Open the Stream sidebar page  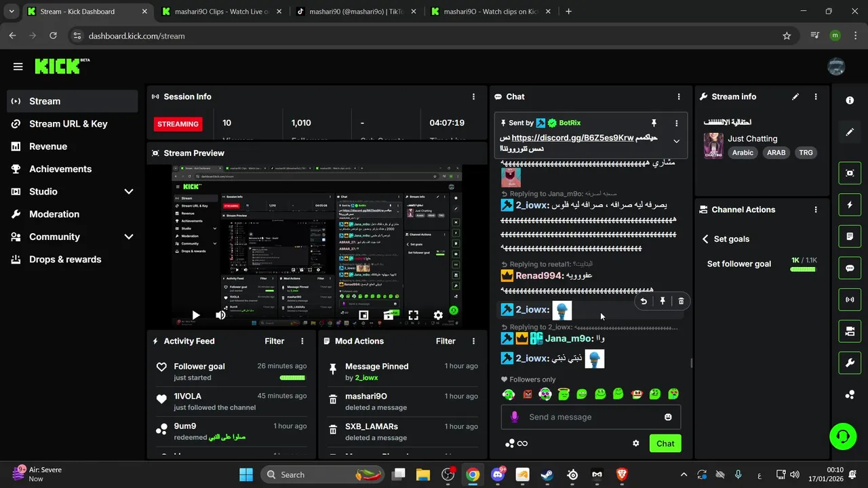point(73,101)
